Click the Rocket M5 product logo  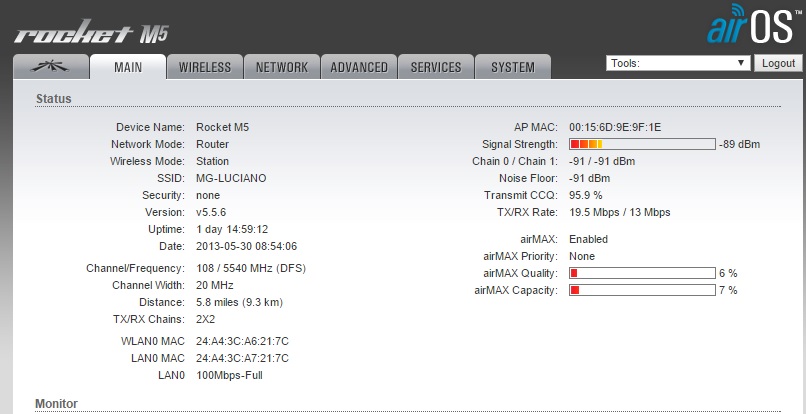pyautogui.click(x=91, y=33)
